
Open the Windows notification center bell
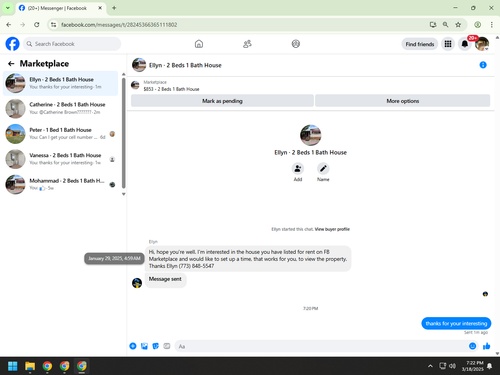coord(489,366)
